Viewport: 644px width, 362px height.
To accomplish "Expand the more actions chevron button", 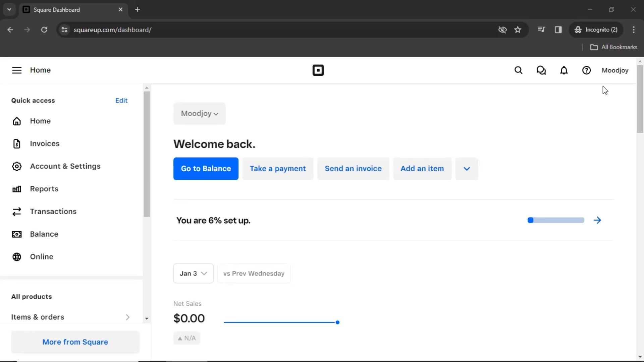I will click(x=466, y=168).
